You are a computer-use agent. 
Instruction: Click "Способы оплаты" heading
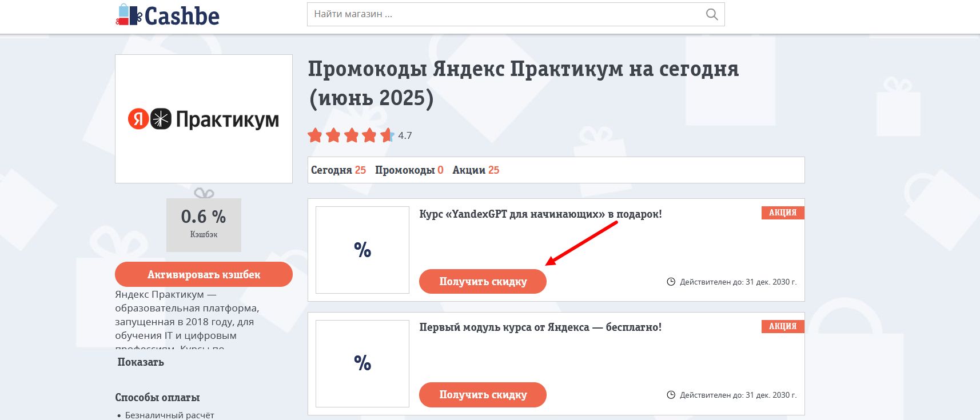(157, 397)
